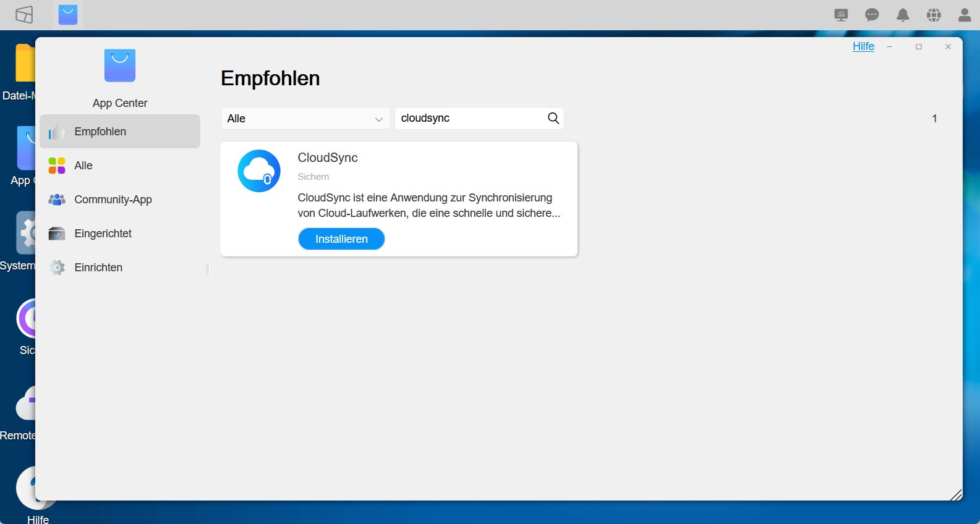Minimize the App Center window
This screenshot has height=524, width=980.
point(889,47)
